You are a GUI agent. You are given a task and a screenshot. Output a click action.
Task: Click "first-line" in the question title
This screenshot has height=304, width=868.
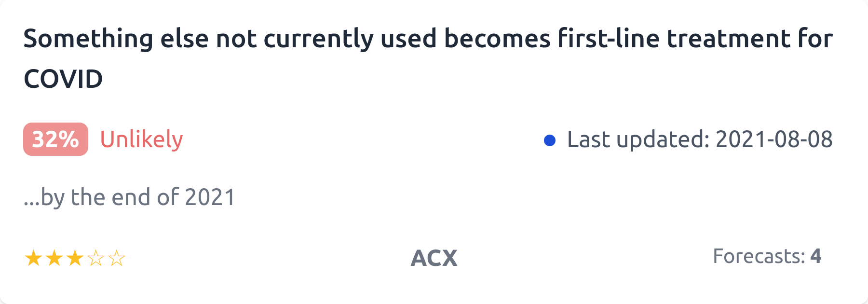[x=609, y=39]
